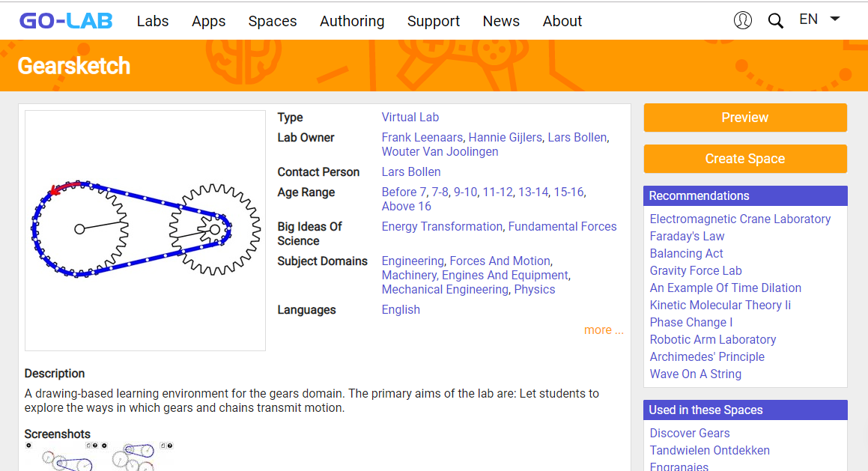Select the Mechanical Engineering subject link
Screen dimensions: 868x471
coord(445,290)
